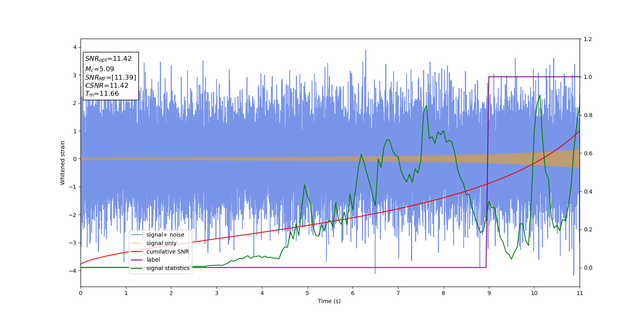This screenshot has width=644, height=322.
Task: Click the left y-axis tick label 0
Action: coord(75,159)
